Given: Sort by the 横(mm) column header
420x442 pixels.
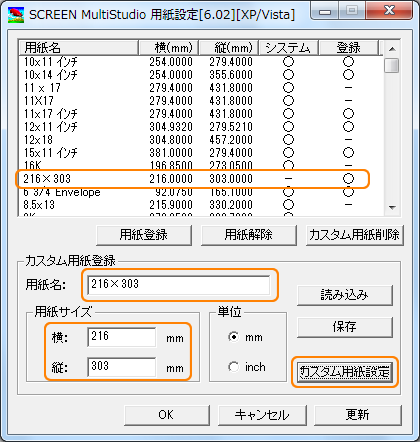Looking at the screenshot, I should [x=169, y=48].
